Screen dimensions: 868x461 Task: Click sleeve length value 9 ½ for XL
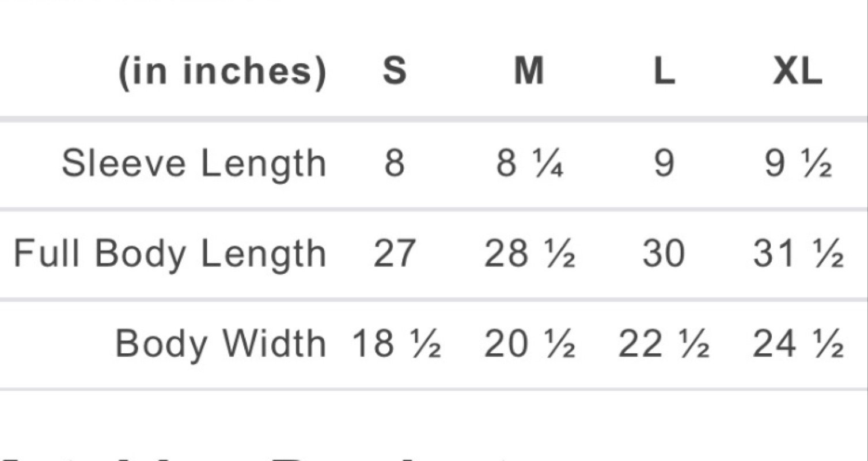pyautogui.click(x=798, y=164)
